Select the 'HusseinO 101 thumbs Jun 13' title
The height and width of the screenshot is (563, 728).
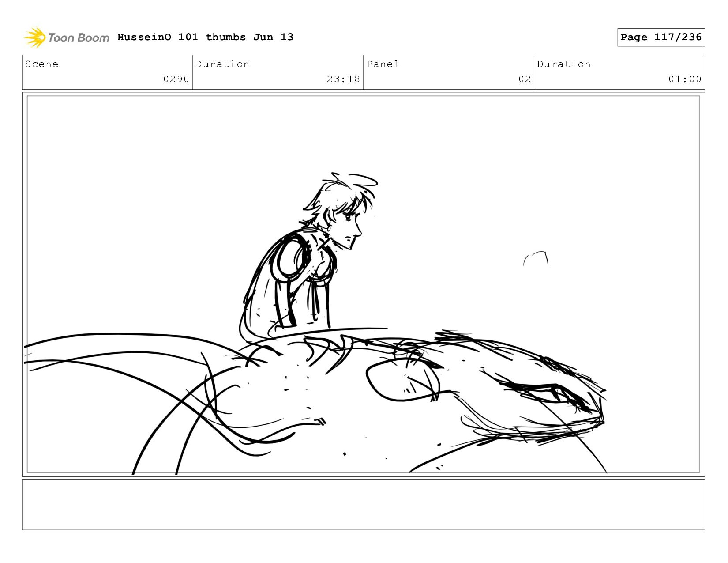tap(205, 37)
